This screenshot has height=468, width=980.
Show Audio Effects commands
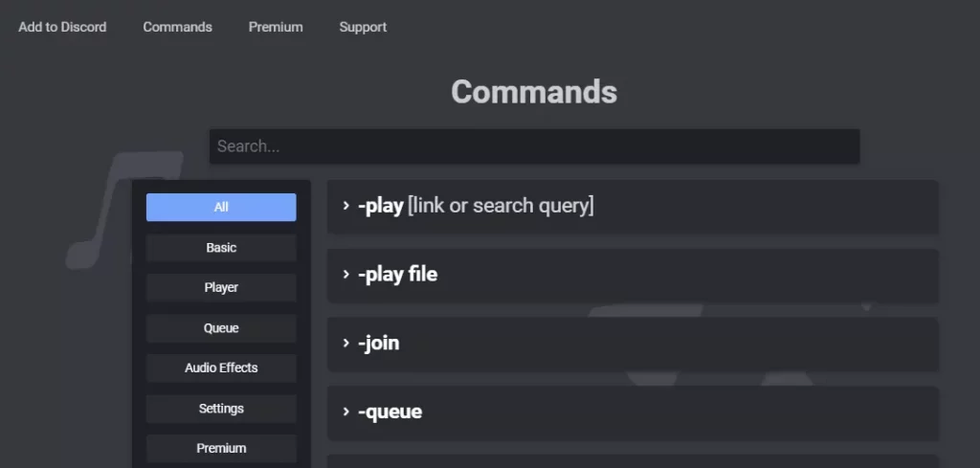[x=221, y=368]
